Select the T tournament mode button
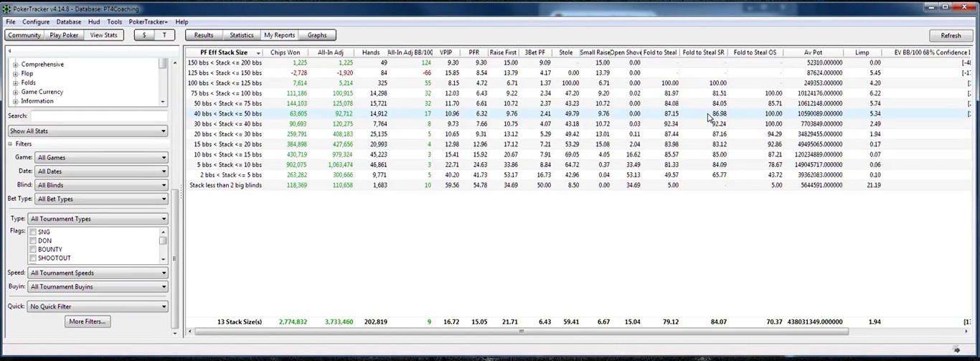Image resolution: width=980 pixels, height=361 pixels. [164, 35]
